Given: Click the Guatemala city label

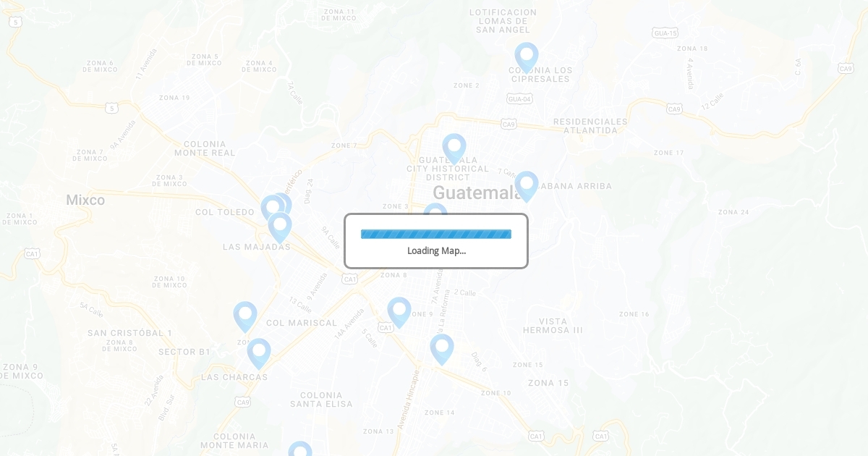Looking at the screenshot, I should pyautogui.click(x=477, y=193).
